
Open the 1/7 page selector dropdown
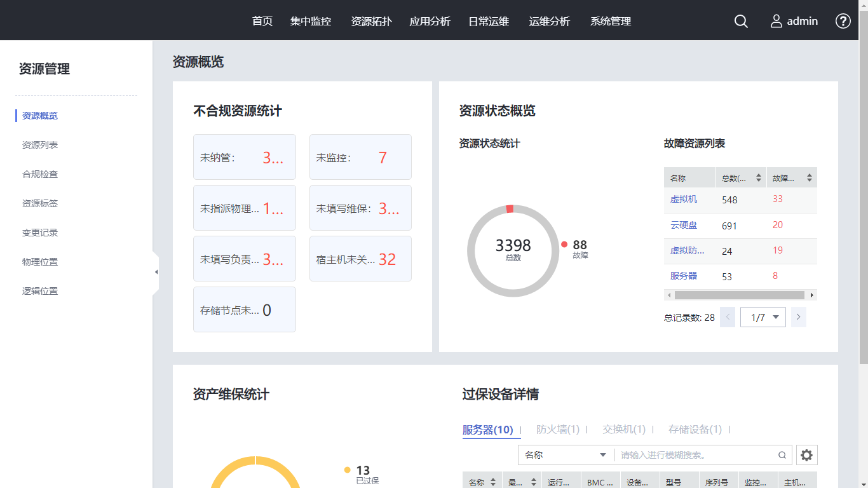click(x=763, y=317)
